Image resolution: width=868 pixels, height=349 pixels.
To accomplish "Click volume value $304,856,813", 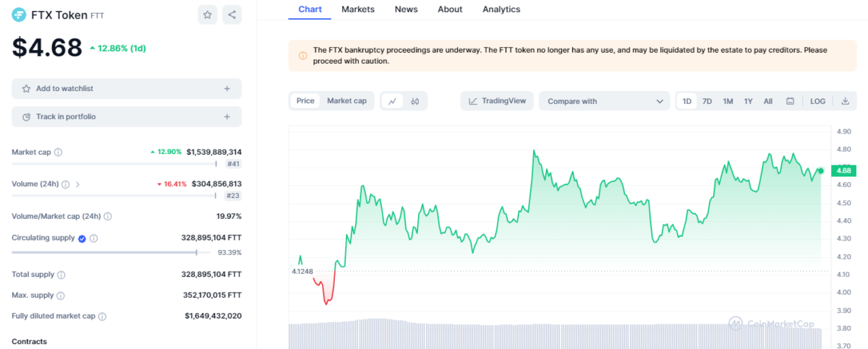I will tap(216, 184).
